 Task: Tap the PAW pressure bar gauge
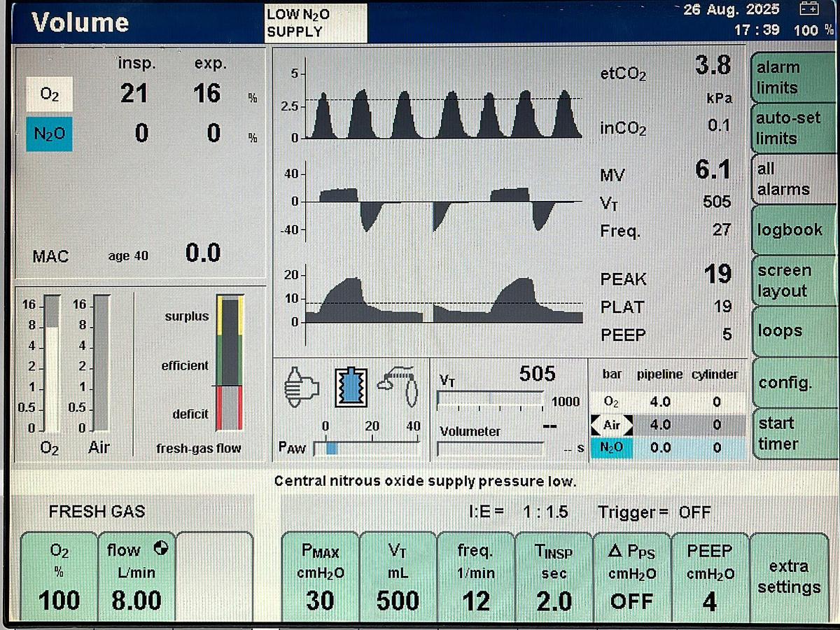pos(367,448)
